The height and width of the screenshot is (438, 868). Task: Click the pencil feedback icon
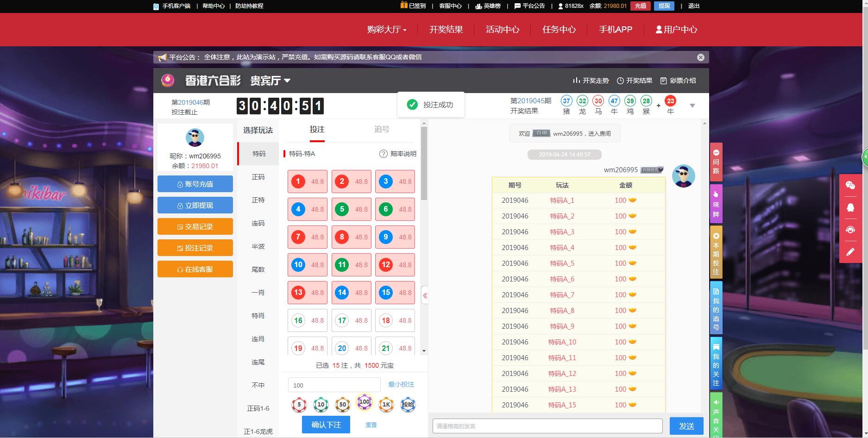click(850, 252)
